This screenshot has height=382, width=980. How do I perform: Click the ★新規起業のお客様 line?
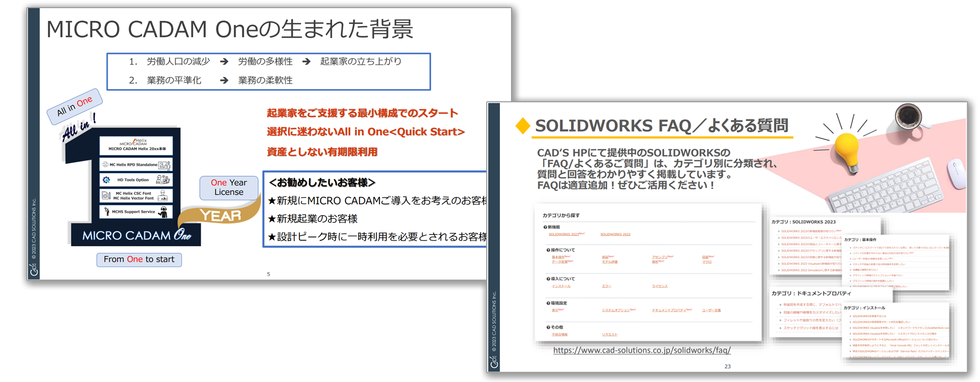click(312, 219)
